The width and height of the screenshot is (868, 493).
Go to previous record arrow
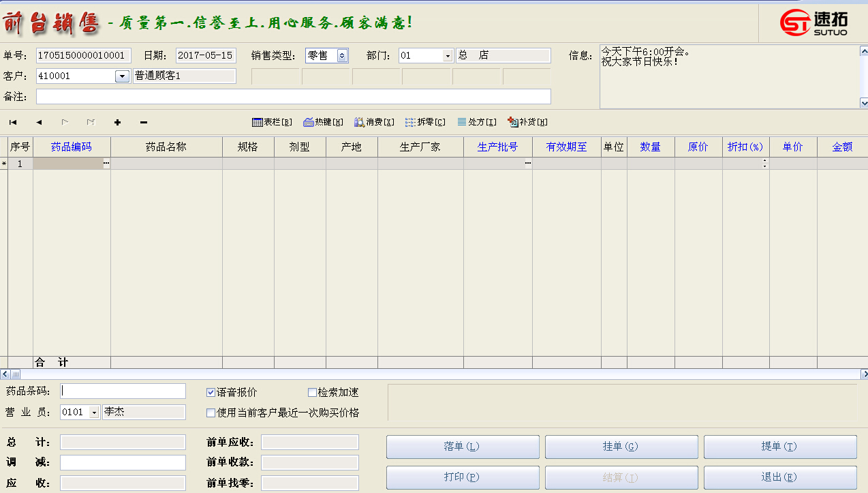(39, 123)
